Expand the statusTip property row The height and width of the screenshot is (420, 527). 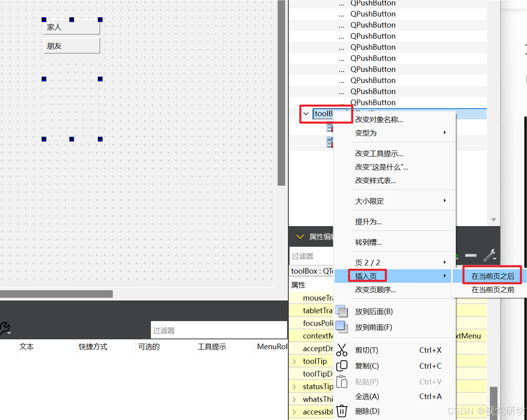coord(294,387)
